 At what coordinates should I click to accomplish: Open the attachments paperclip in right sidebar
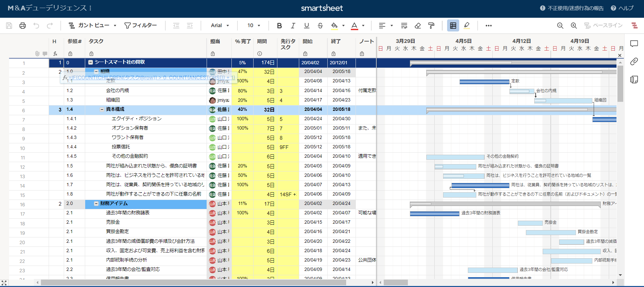point(634,61)
